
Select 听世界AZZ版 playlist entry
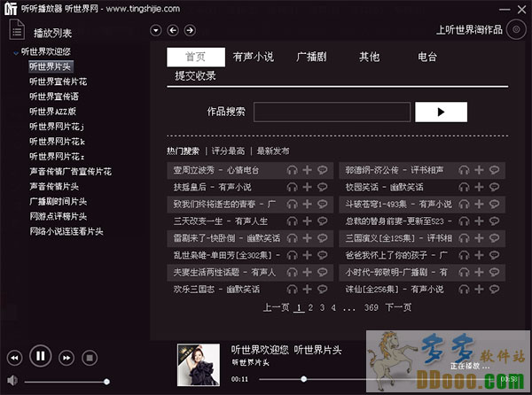52,111
